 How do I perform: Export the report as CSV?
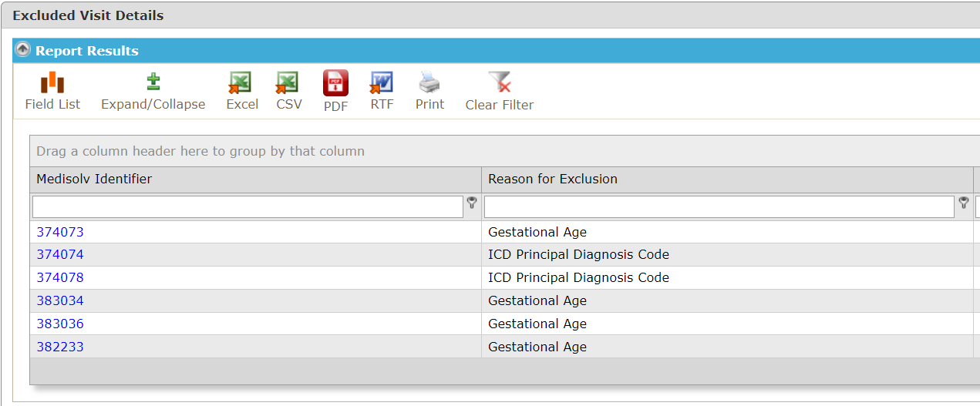[289, 91]
